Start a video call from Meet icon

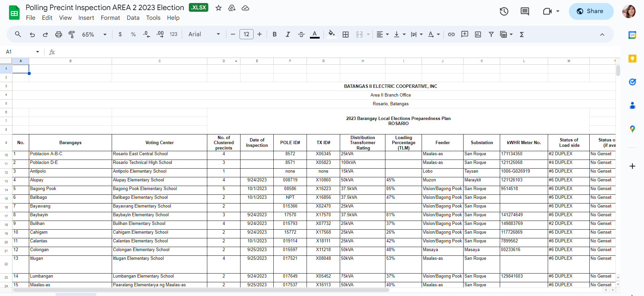click(547, 11)
